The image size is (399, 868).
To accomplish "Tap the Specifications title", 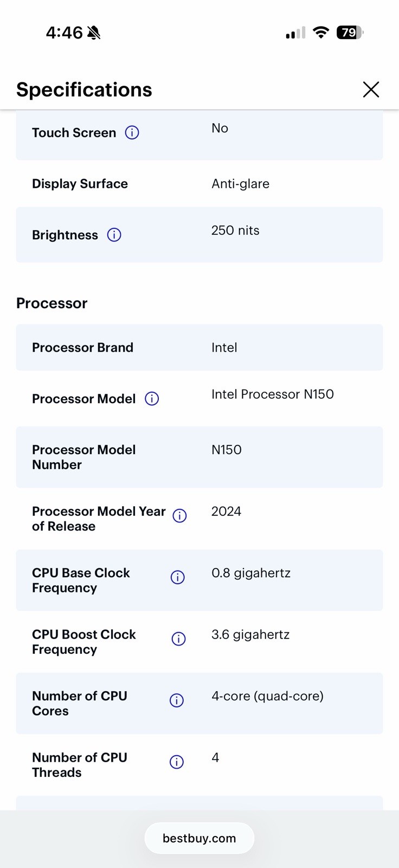I will [84, 90].
